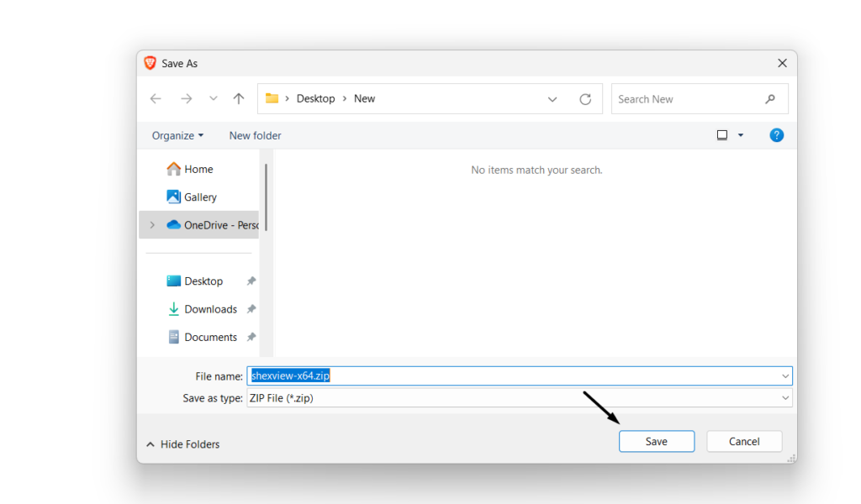
Task: Click the change view layout icon
Action: coord(722,135)
